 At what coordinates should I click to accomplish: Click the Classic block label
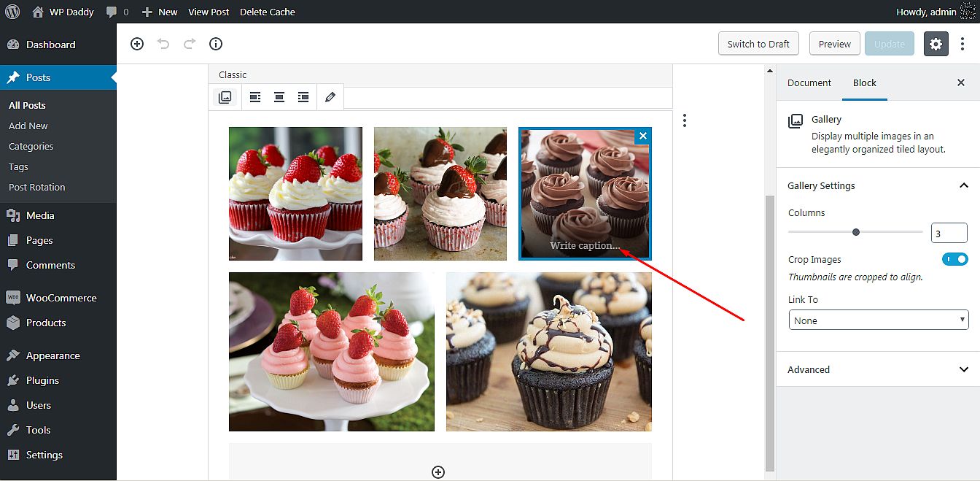233,74
